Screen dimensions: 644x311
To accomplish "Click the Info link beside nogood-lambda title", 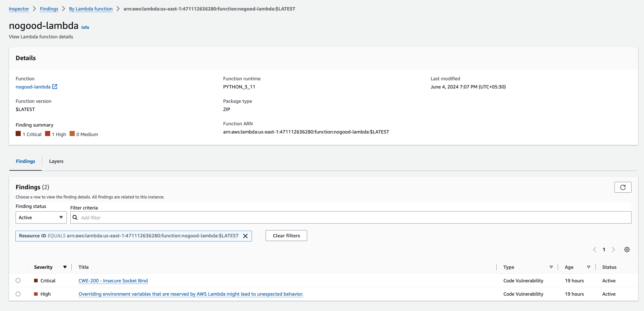I will pos(85,27).
